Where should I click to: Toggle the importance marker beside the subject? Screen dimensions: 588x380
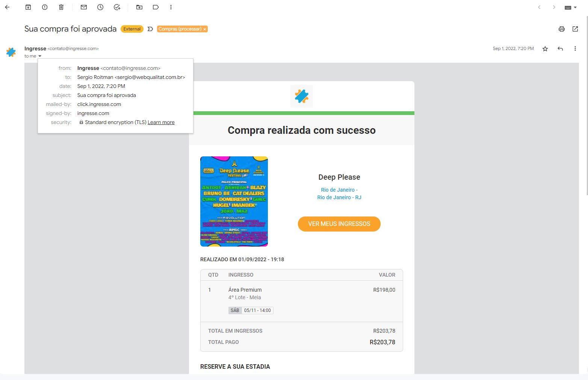point(150,29)
